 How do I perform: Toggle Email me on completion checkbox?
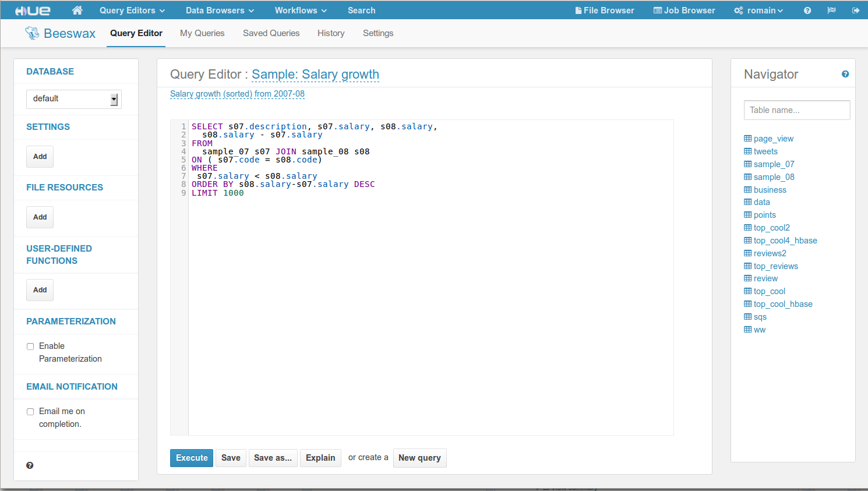pos(30,412)
